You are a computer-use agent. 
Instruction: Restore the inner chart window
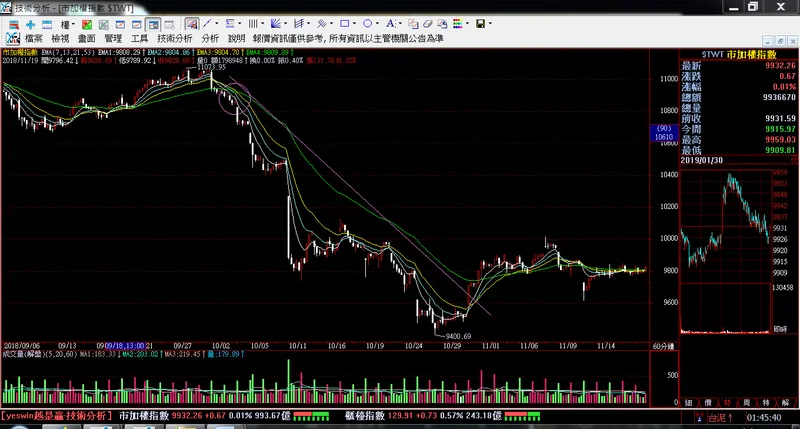pyautogui.click(x=780, y=41)
